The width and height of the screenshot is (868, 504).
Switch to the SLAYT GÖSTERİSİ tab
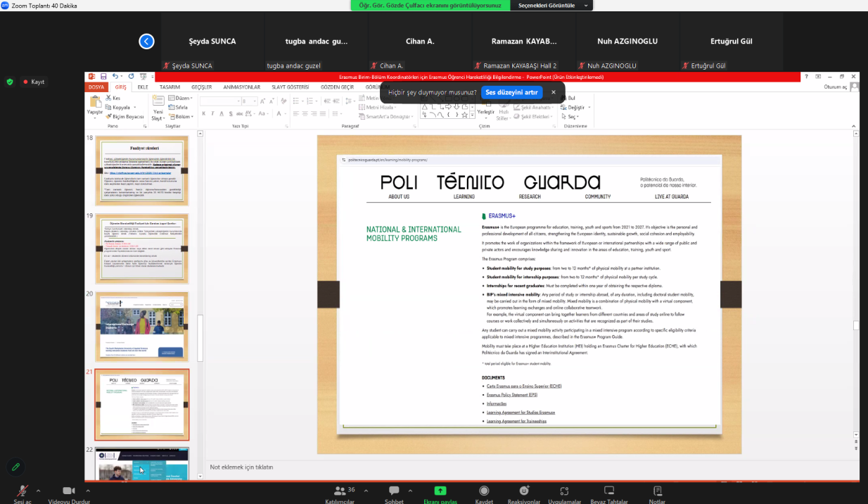pos(290,87)
